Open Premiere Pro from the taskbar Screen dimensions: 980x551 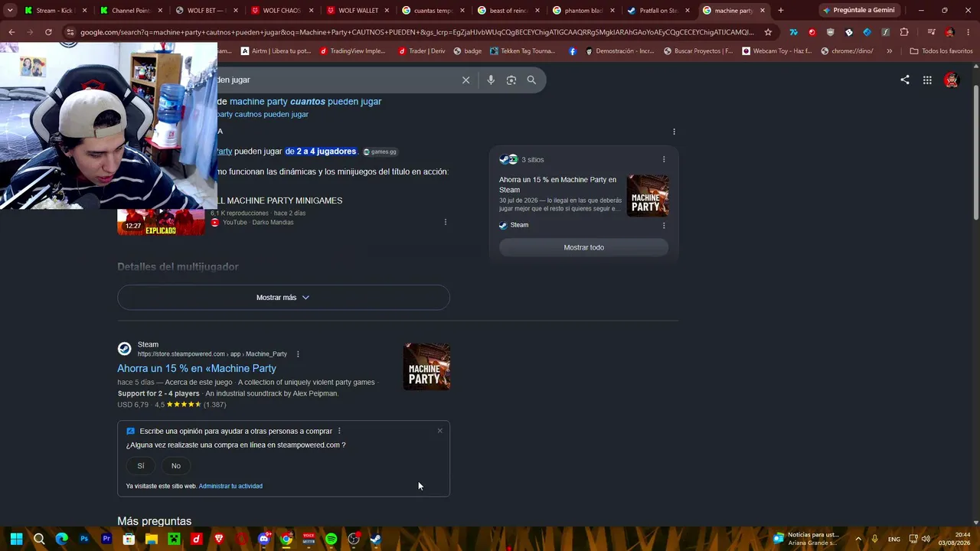(106, 539)
